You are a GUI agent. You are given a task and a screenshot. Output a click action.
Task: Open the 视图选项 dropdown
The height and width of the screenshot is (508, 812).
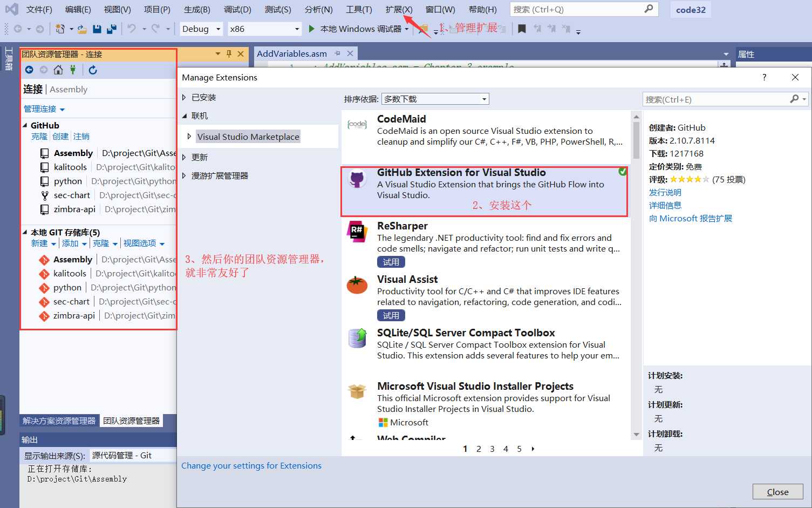[144, 243]
